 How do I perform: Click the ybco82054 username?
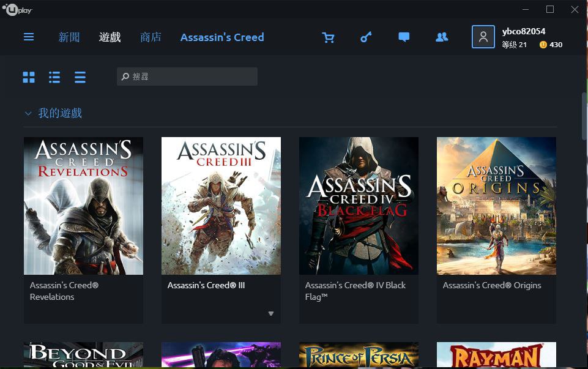coord(523,31)
